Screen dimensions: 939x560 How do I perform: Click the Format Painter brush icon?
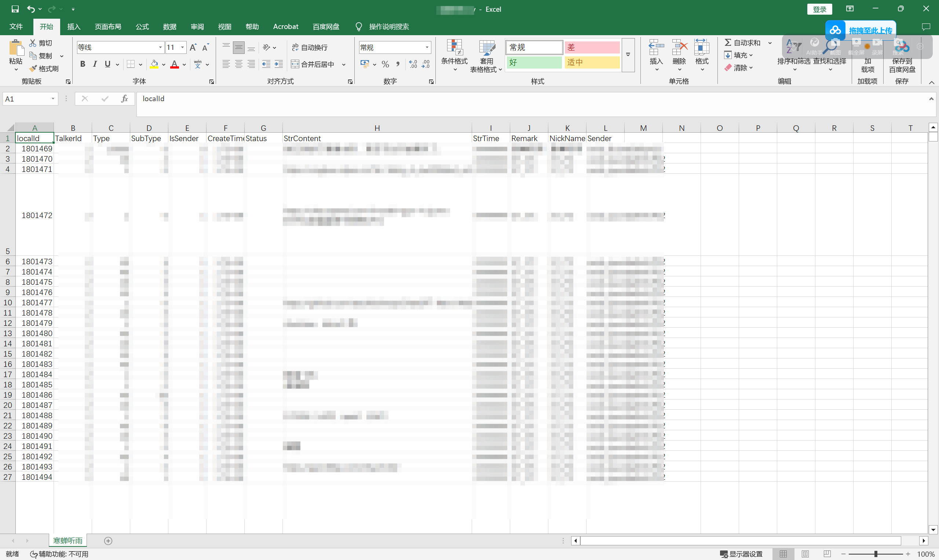click(33, 68)
